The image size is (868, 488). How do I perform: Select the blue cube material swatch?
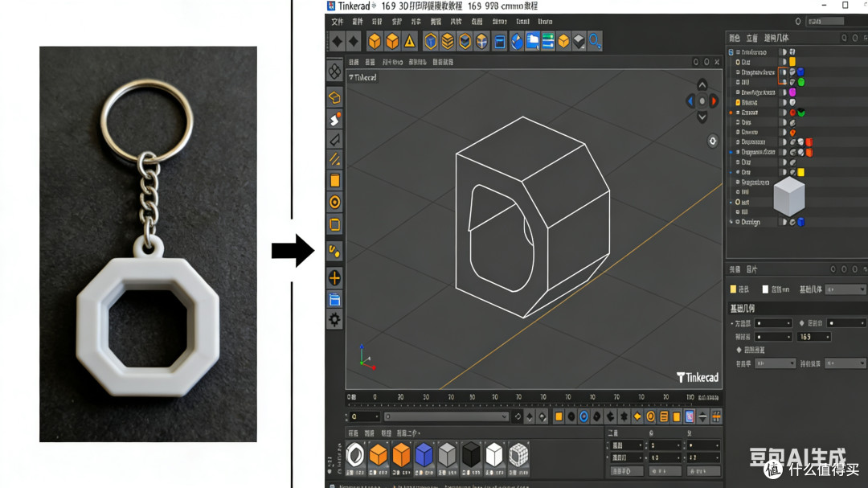click(424, 455)
